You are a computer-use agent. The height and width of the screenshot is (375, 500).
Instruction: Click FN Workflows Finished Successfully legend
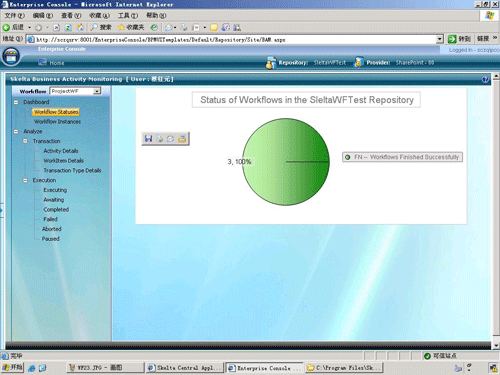tap(402, 157)
